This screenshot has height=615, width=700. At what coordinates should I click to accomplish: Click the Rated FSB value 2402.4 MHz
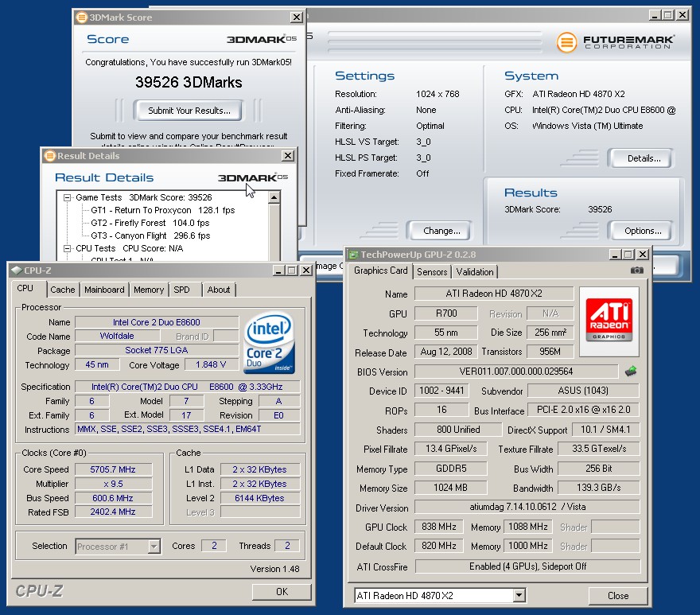(x=113, y=512)
